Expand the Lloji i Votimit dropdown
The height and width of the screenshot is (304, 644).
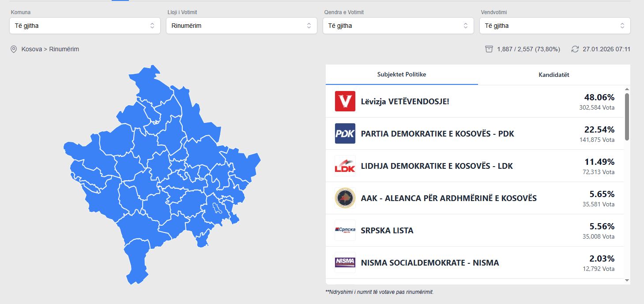241,26
